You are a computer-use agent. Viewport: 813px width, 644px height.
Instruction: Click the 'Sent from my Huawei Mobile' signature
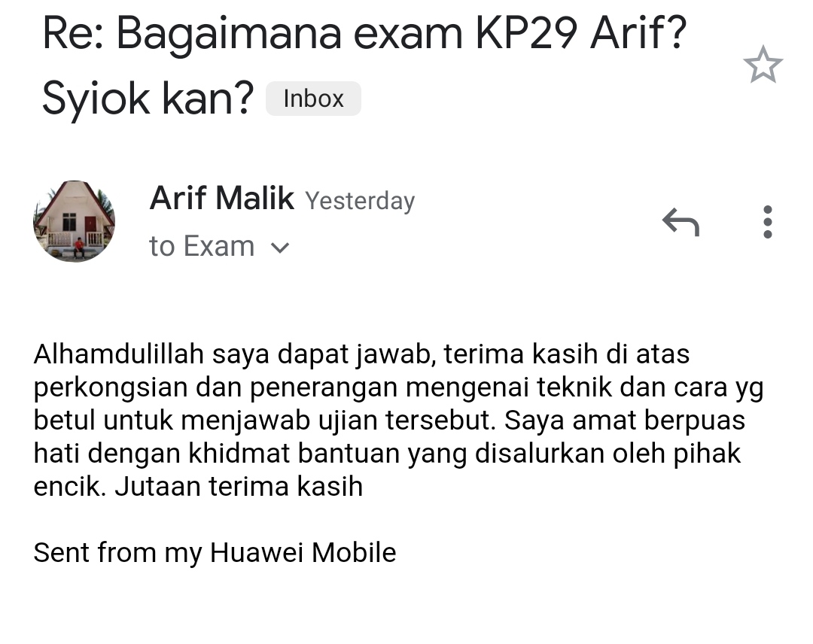(215, 553)
